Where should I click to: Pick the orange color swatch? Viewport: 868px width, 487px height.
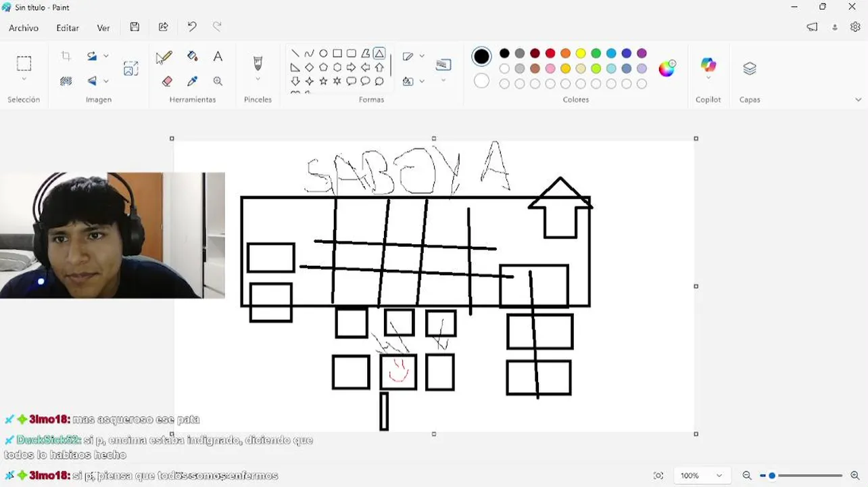[566, 53]
